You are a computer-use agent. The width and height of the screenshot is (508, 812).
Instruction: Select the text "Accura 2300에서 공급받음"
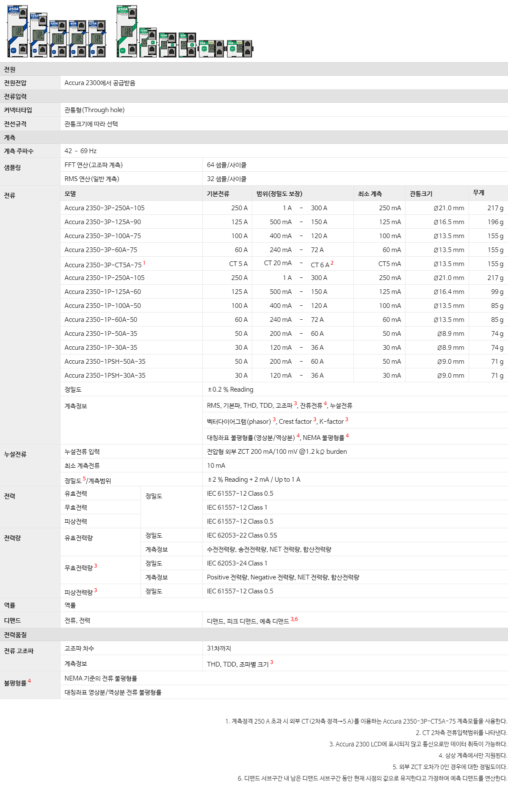coord(100,83)
